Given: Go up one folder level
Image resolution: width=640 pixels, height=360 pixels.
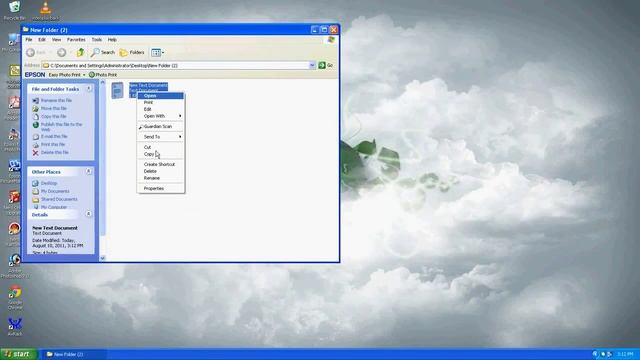Looking at the screenshot, I should (x=80, y=52).
